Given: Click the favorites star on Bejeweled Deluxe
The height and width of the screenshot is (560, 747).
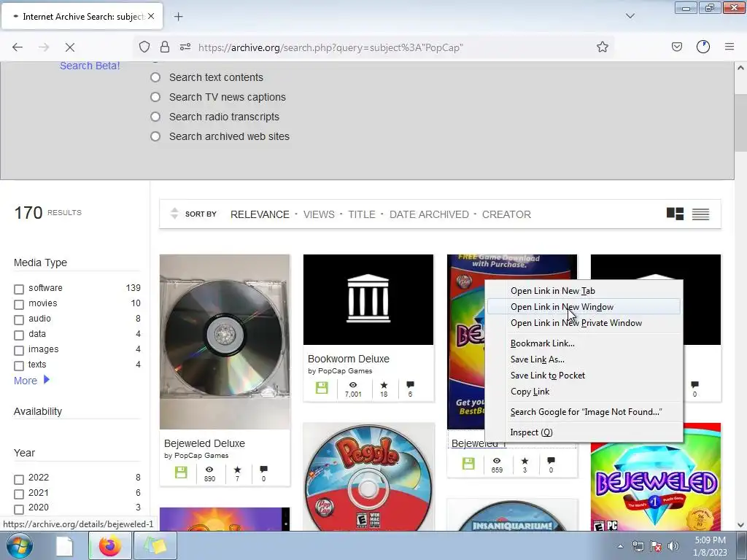Looking at the screenshot, I should tap(237, 470).
